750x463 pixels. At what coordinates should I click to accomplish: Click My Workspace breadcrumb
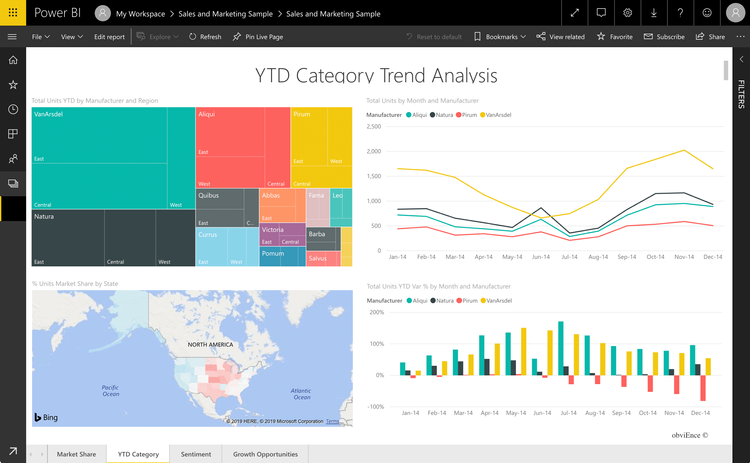point(140,14)
